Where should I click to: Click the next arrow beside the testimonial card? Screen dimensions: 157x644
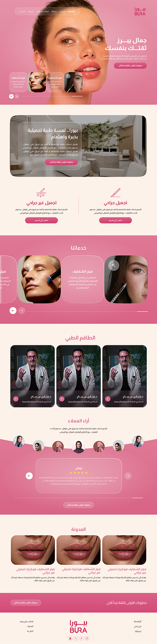click(x=128, y=476)
